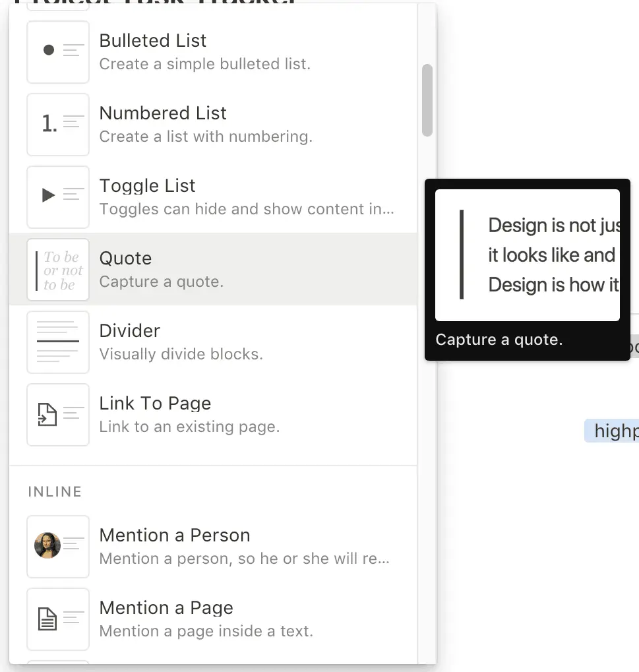Choose Link To Page menu entry

click(213, 414)
